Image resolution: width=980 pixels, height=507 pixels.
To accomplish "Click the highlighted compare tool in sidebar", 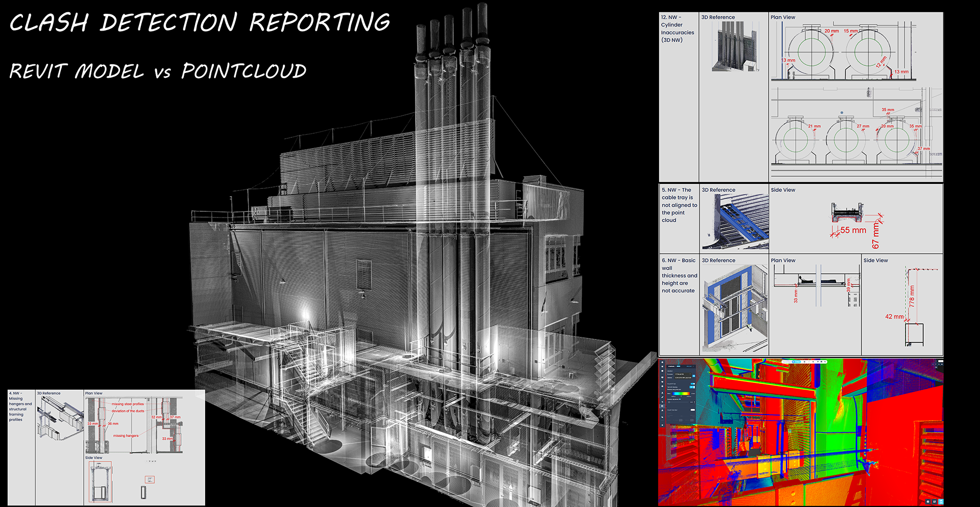I will 662,406.
